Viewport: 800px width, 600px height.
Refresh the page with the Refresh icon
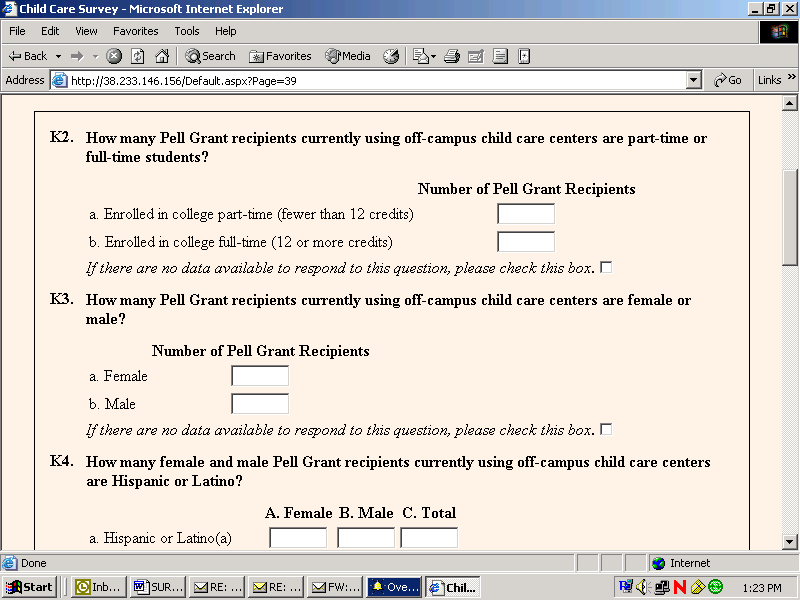click(x=138, y=56)
